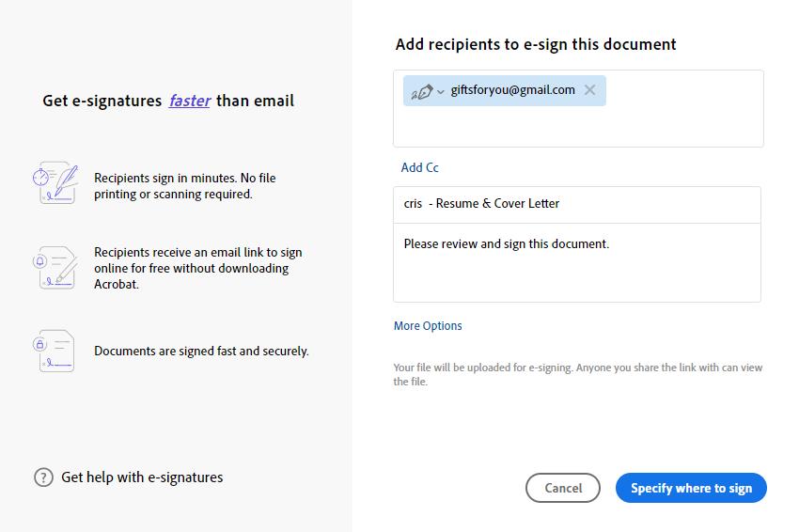Click the question mark help icon
Screen dimensions: 799x532
(x=43, y=477)
